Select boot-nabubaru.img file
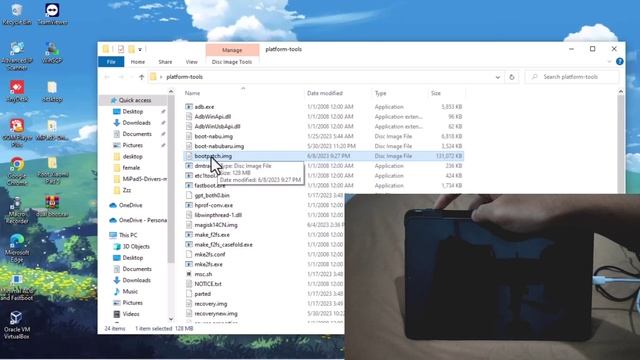The height and width of the screenshot is (360, 640). pyautogui.click(x=219, y=146)
